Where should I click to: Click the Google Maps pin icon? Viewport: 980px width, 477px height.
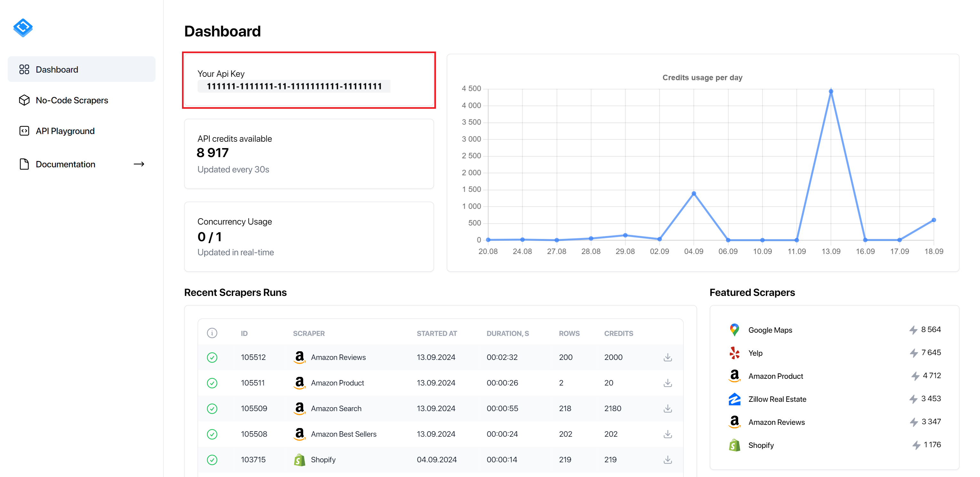(734, 330)
